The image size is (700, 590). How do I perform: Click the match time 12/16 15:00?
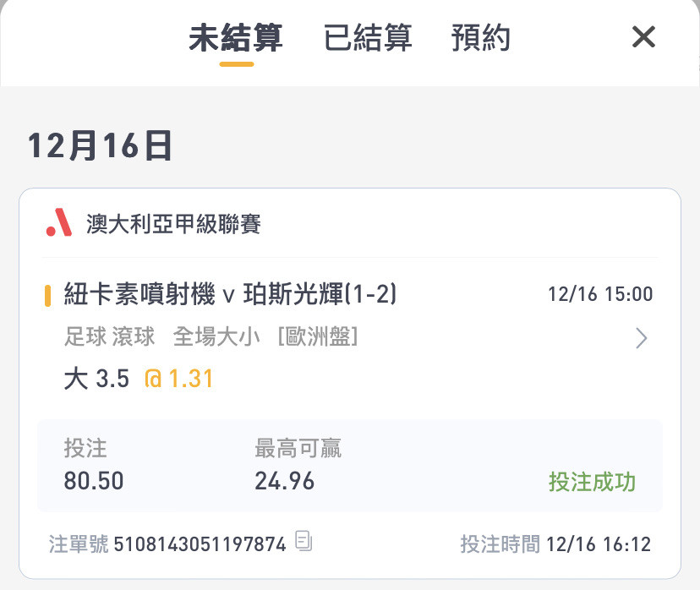tap(600, 294)
